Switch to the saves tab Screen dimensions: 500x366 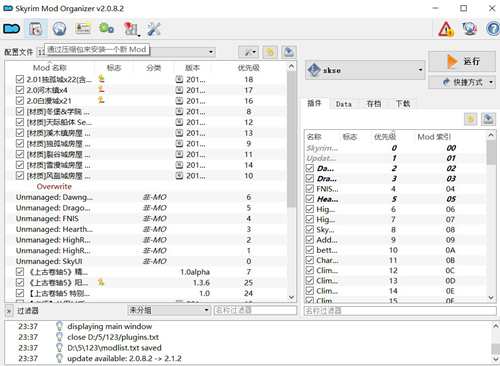click(374, 104)
